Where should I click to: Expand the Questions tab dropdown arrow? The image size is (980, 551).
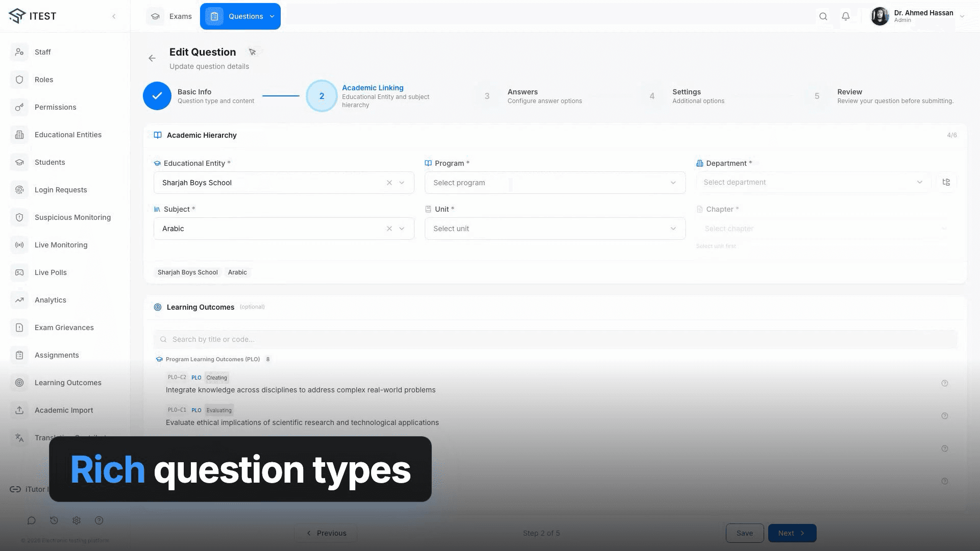click(x=272, y=16)
